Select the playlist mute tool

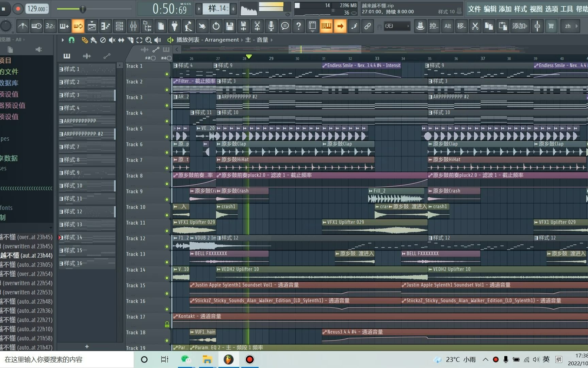[112, 40]
